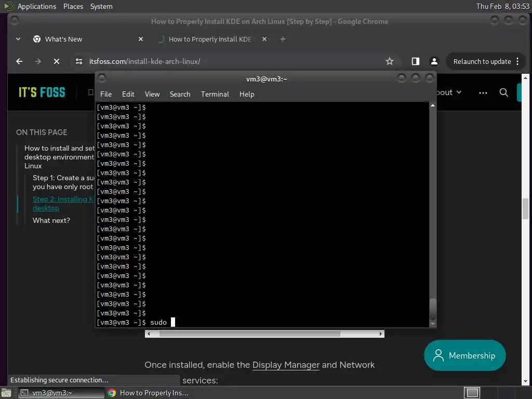Open the Chrome tab search dropdown arrow

point(18,39)
